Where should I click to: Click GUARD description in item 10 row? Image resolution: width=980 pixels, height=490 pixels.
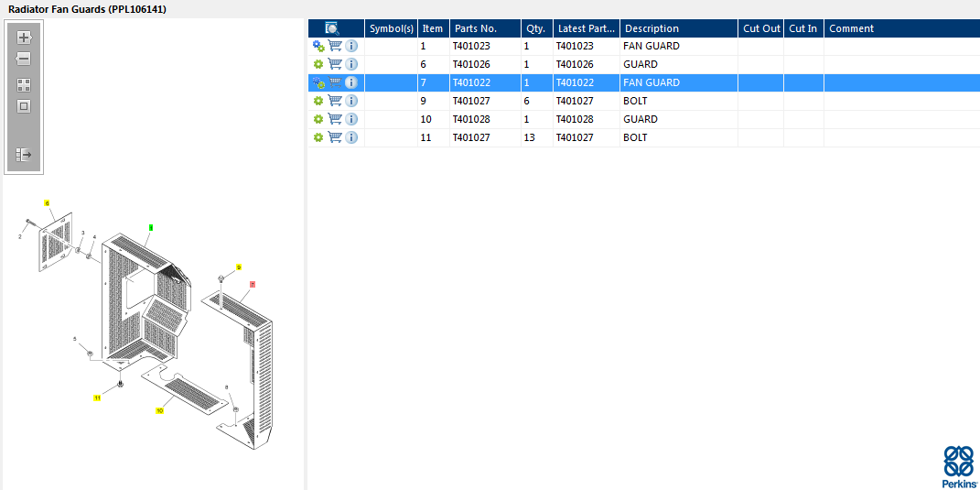(x=640, y=119)
